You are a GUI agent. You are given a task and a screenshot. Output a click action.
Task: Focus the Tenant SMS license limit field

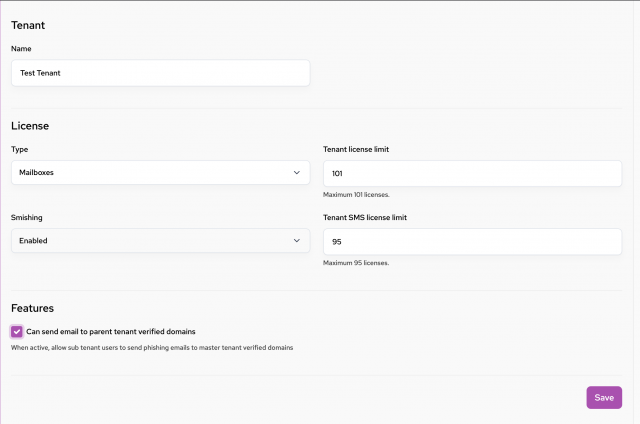472,242
